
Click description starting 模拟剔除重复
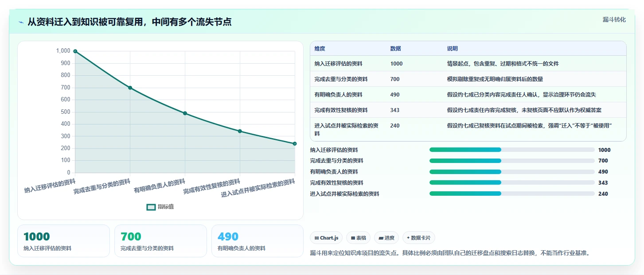[495, 79]
